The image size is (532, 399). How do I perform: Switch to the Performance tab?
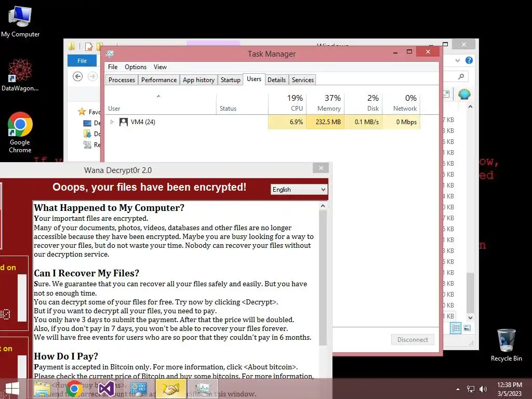(x=159, y=79)
